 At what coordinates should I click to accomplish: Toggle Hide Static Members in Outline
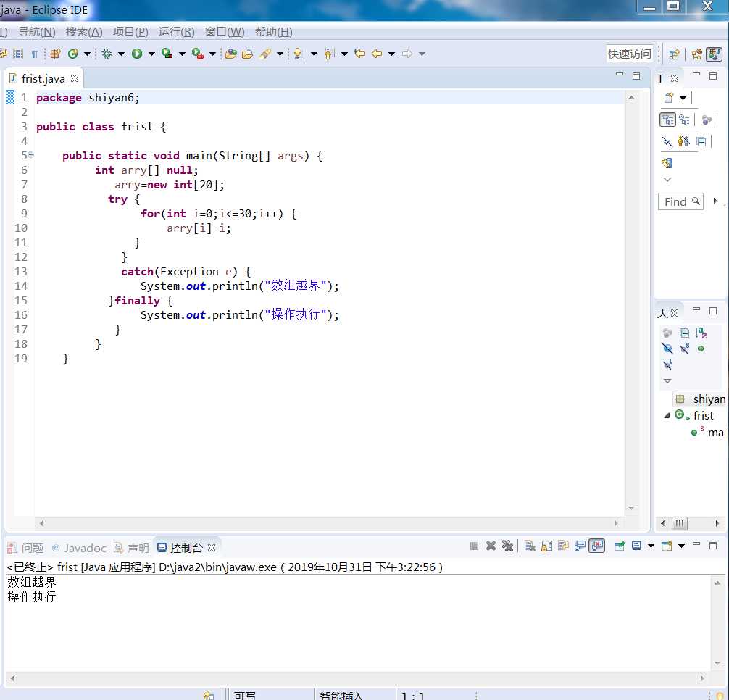pyautogui.click(x=684, y=349)
